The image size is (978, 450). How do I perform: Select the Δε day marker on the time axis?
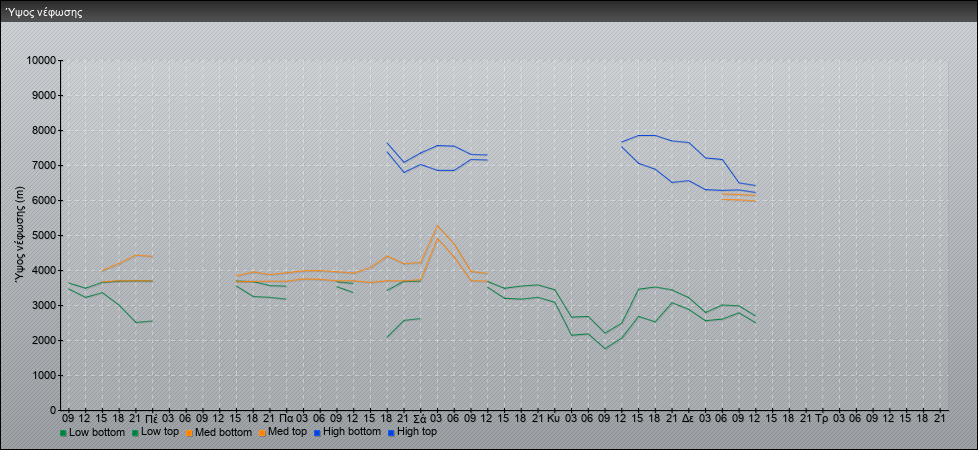pos(689,418)
